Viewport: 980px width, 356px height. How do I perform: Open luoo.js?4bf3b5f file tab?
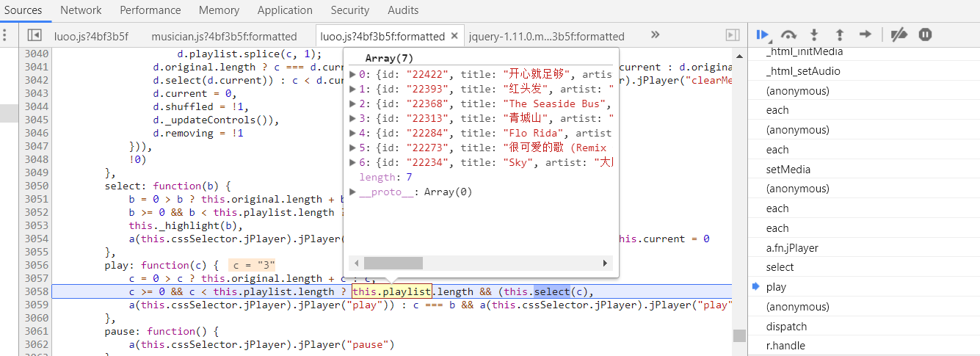[91, 36]
